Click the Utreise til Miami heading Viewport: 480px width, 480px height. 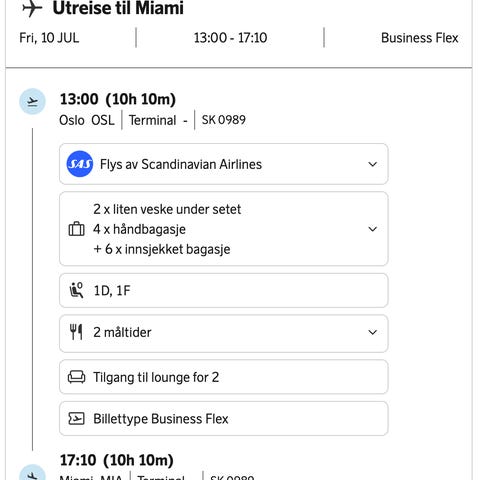pos(118,8)
